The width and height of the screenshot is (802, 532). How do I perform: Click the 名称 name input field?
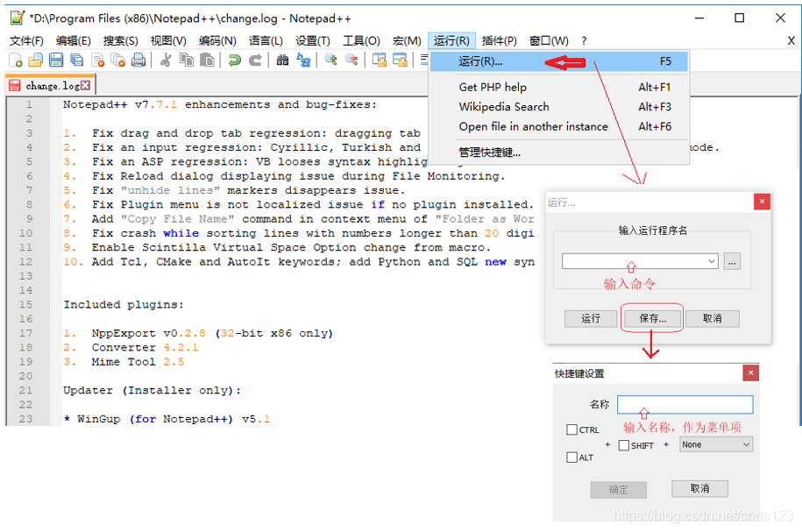(685, 404)
